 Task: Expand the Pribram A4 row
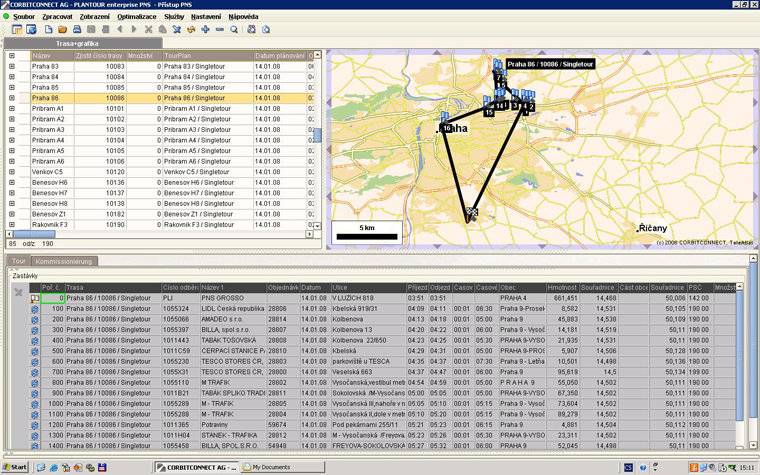12,141
